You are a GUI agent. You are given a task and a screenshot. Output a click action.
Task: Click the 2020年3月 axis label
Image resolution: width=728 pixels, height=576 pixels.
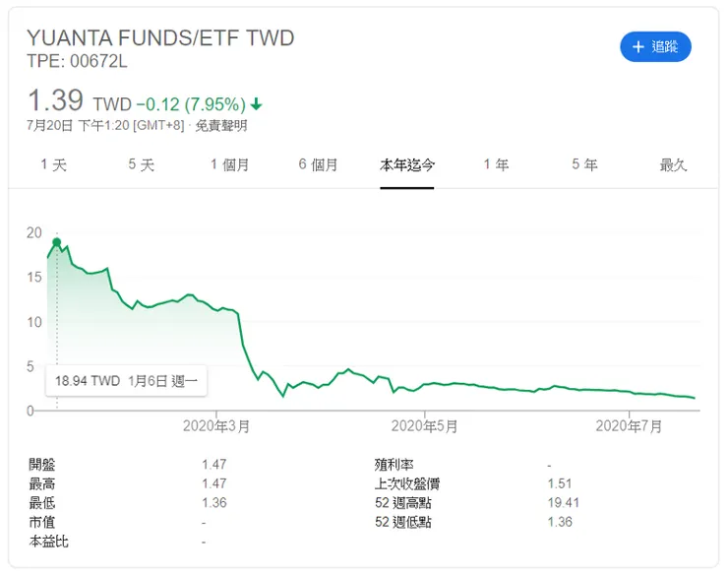[216, 426]
